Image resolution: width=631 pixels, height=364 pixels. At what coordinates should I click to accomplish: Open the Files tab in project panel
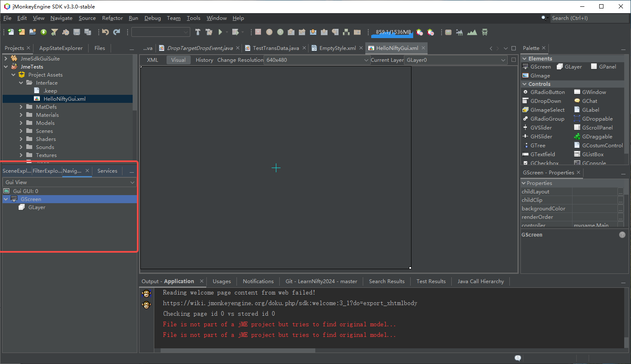click(100, 48)
